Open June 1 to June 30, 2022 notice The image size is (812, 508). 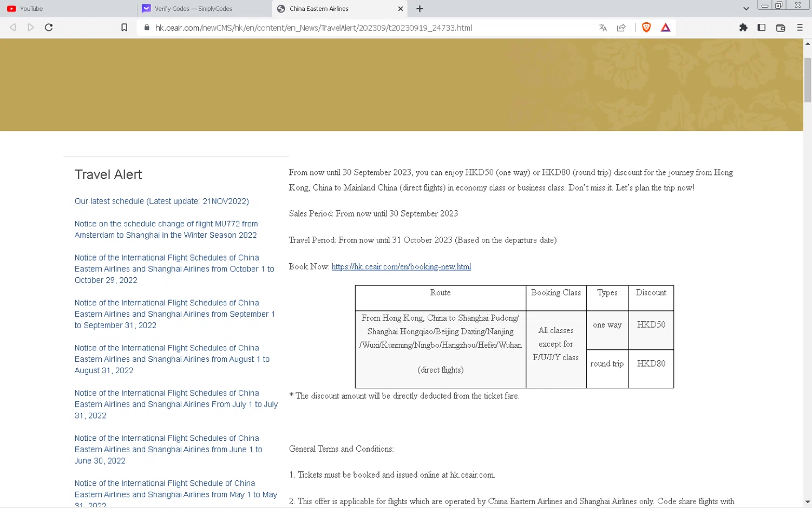coord(168,450)
